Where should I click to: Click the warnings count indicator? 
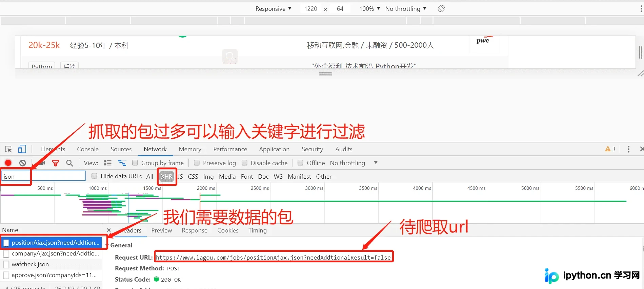coord(610,149)
